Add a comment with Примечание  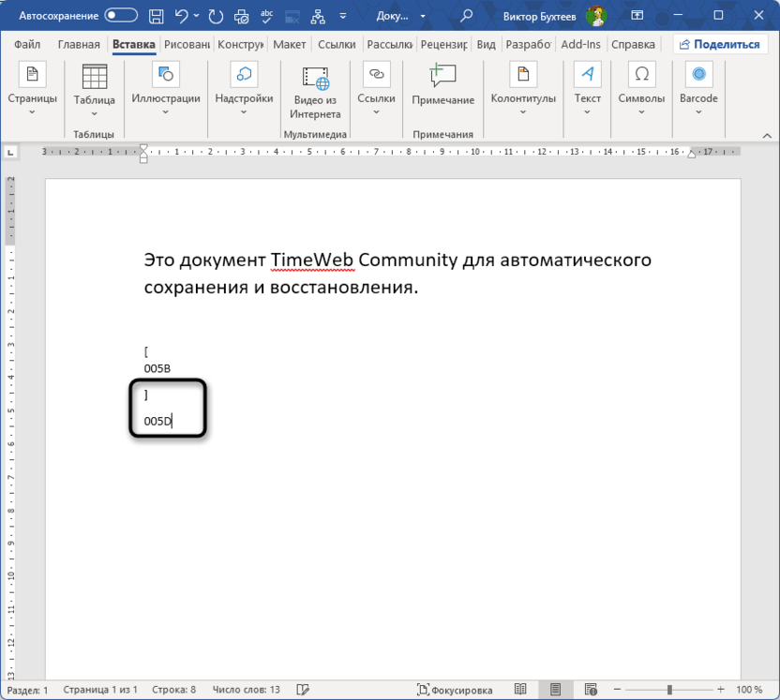click(442, 84)
